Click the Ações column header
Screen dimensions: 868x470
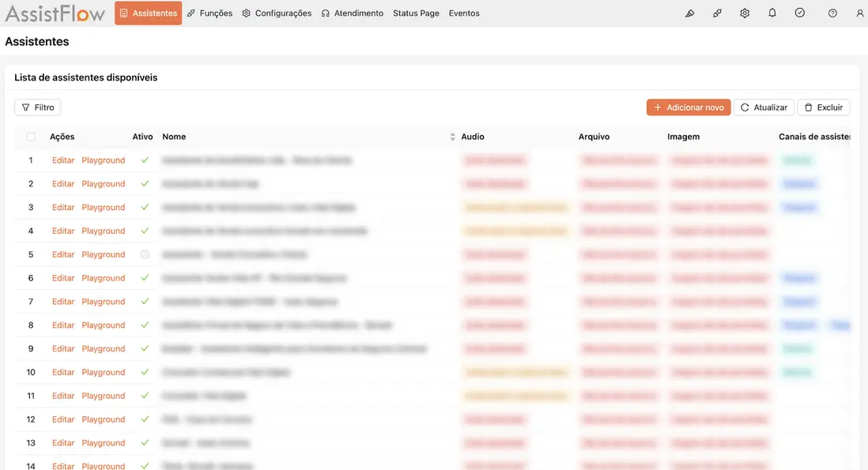(x=62, y=137)
